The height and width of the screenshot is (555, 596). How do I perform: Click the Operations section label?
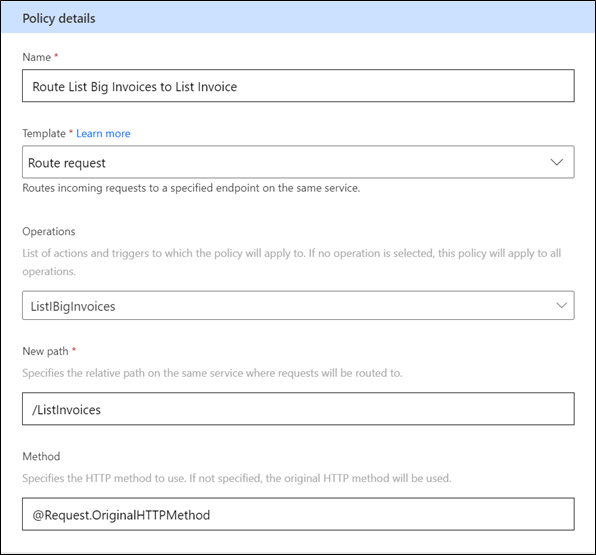[x=49, y=232]
